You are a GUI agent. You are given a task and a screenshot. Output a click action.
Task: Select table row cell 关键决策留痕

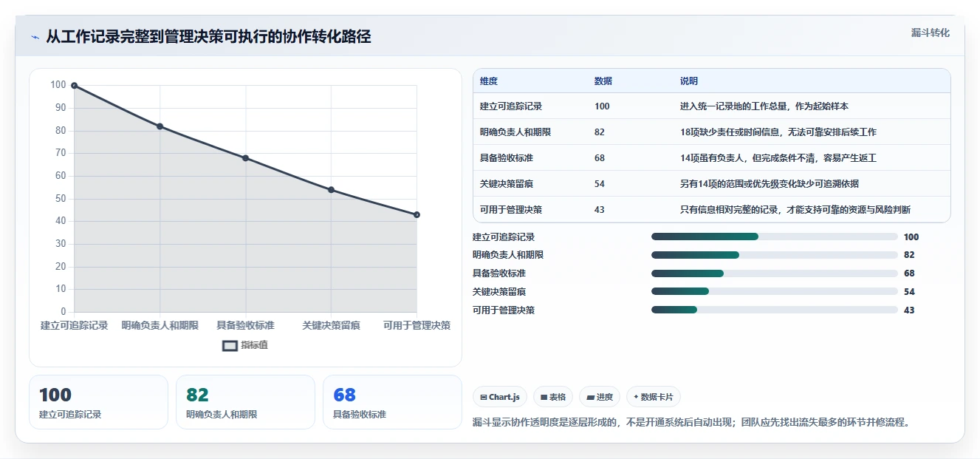pos(507,184)
